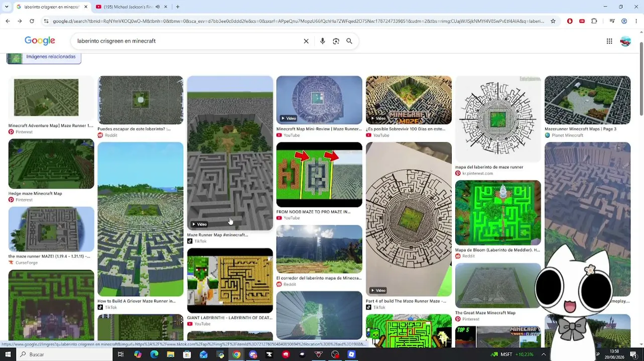Open a new browser tab
Viewport: 644px width, 361px height.
[x=178, y=7]
